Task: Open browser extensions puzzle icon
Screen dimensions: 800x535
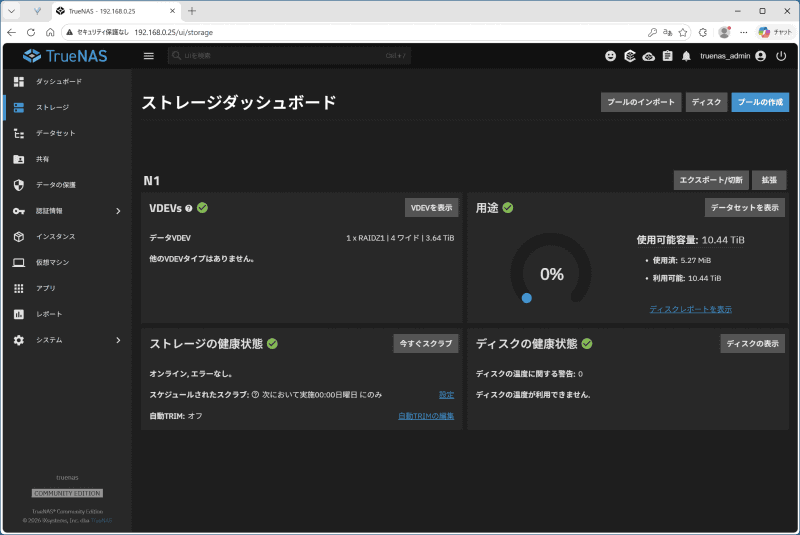Action: click(703, 32)
